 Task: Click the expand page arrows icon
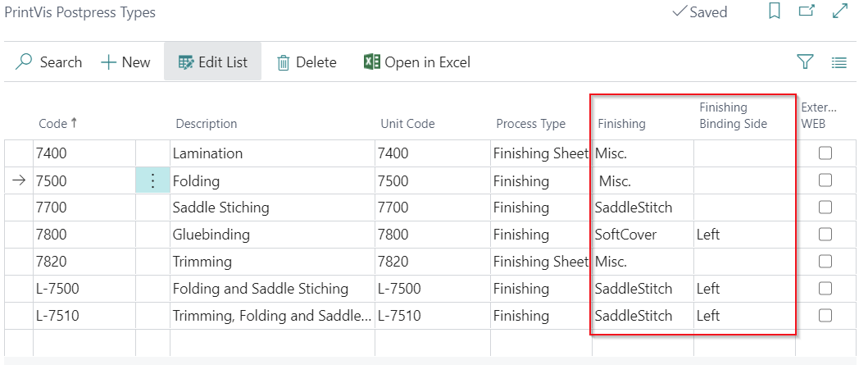[840, 11]
